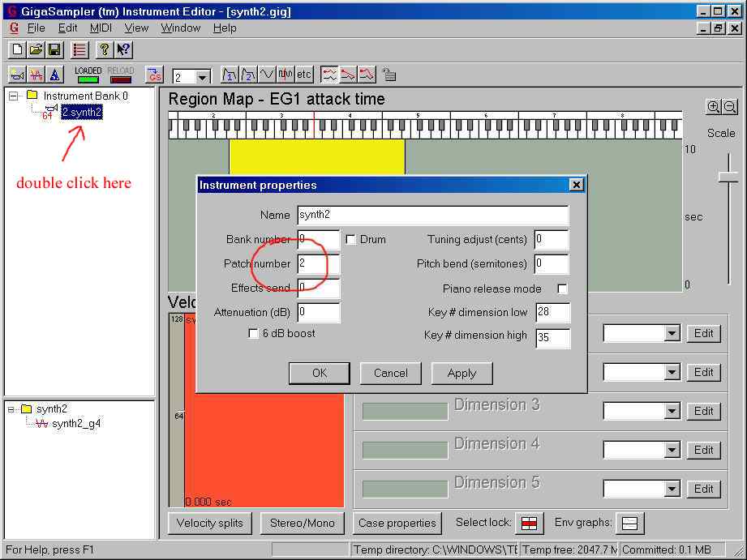
Task: Focus the Pitch bend (semitones) field
Action: click(552, 264)
